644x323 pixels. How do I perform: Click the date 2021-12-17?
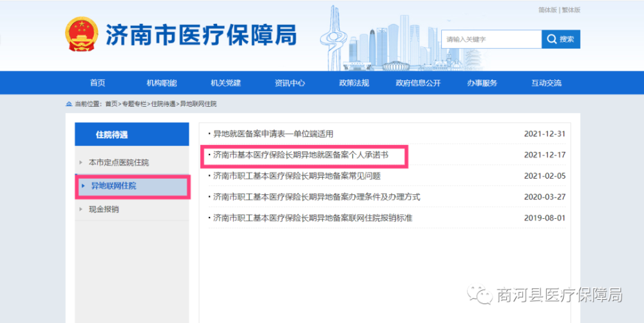[x=545, y=154]
